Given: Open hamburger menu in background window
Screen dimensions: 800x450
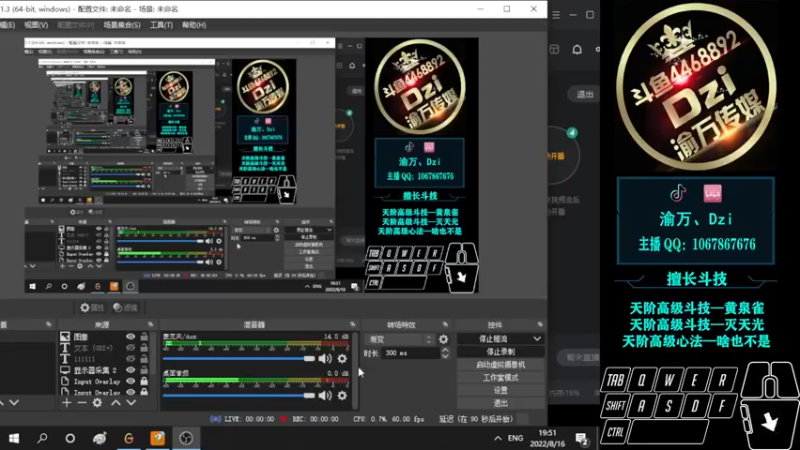Looking at the screenshot, I should [556, 15].
